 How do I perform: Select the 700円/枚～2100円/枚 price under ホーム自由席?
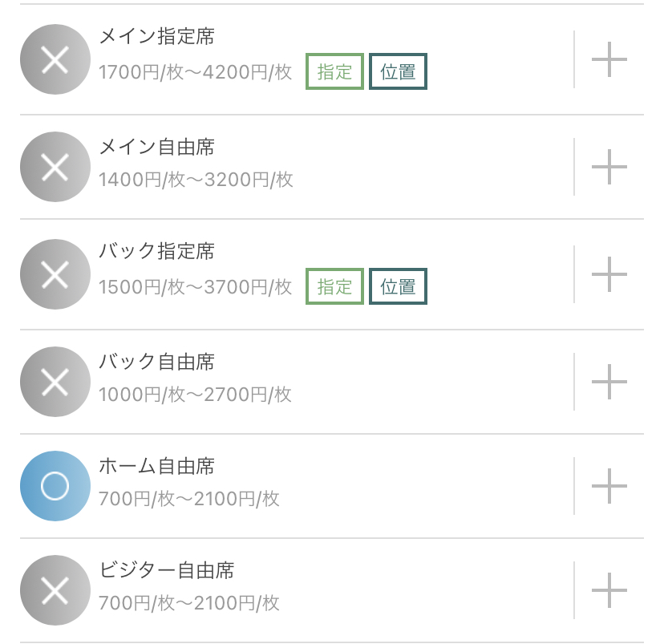[x=189, y=499]
